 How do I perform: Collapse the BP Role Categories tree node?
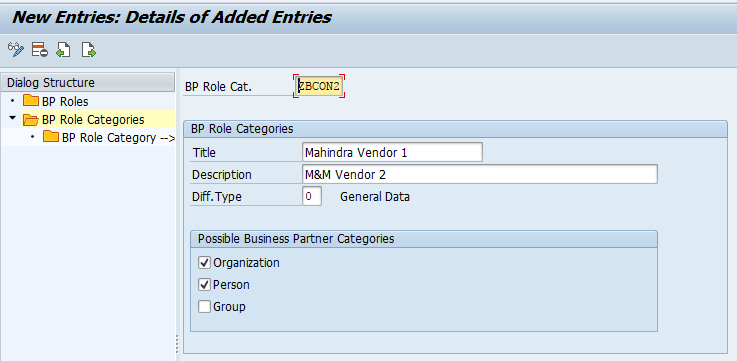click(12, 118)
